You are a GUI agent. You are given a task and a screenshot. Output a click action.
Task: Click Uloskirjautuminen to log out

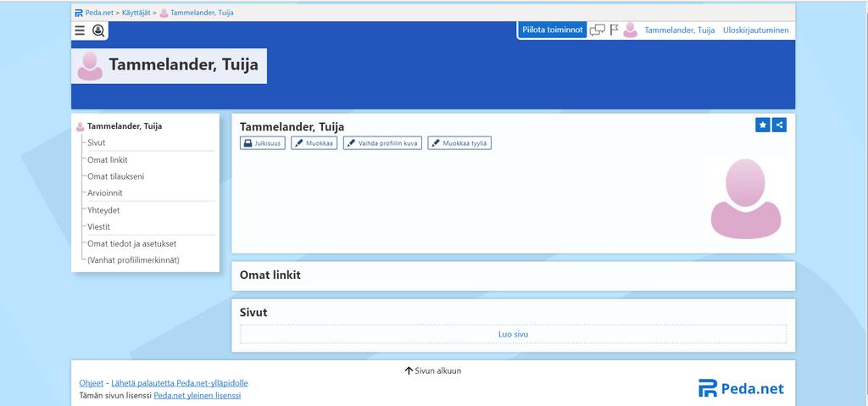(755, 30)
